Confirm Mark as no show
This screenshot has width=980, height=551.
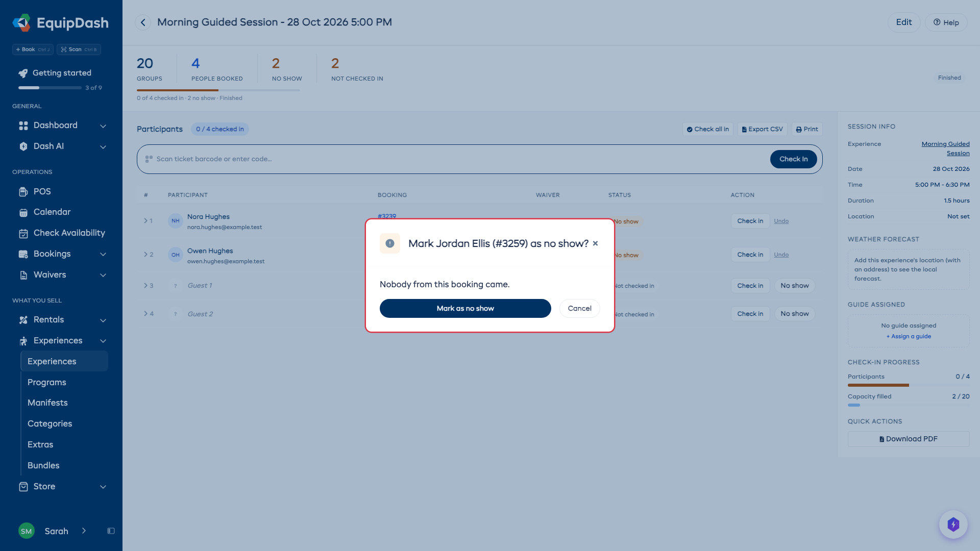coord(465,308)
